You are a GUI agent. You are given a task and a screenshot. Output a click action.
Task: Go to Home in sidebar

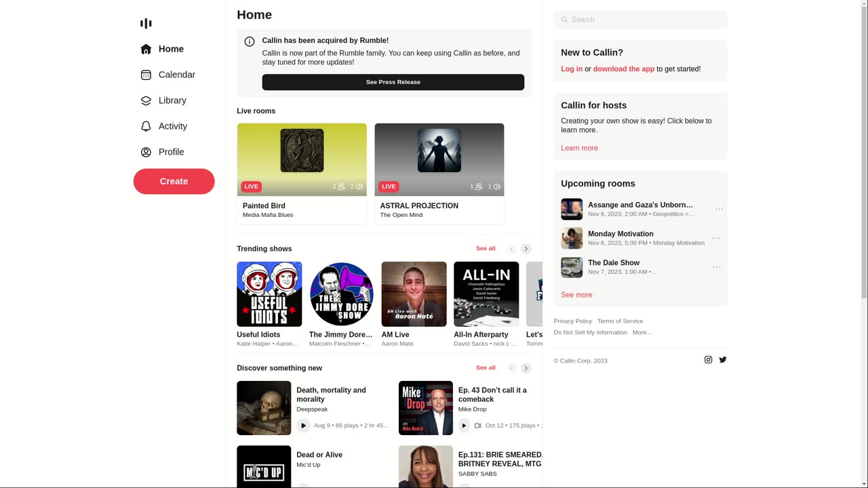coord(171,49)
